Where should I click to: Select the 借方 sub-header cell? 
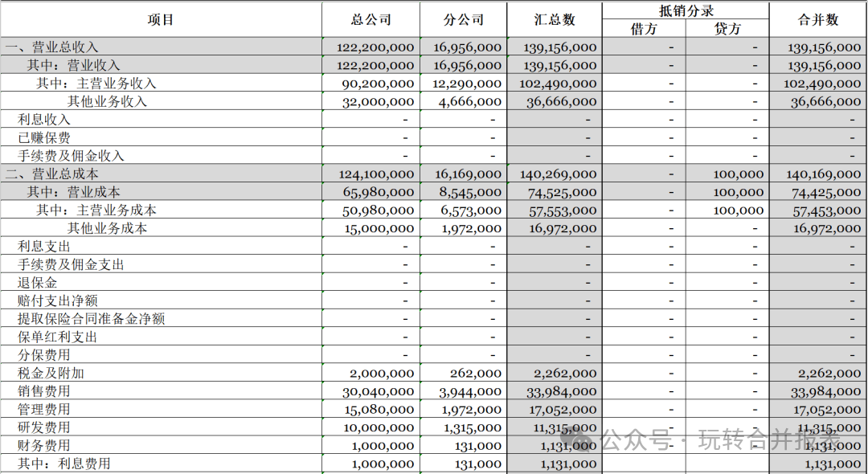click(644, 29)
